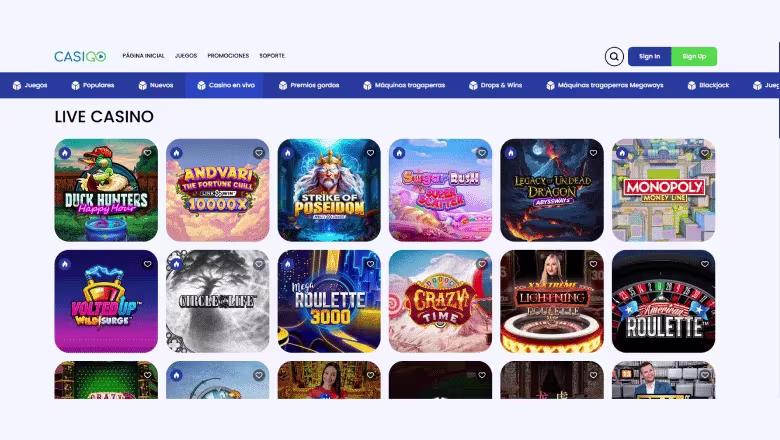Click flame badge on Circle of Life
The height and width of the screenshot is (440, 780).
point(176,264)
